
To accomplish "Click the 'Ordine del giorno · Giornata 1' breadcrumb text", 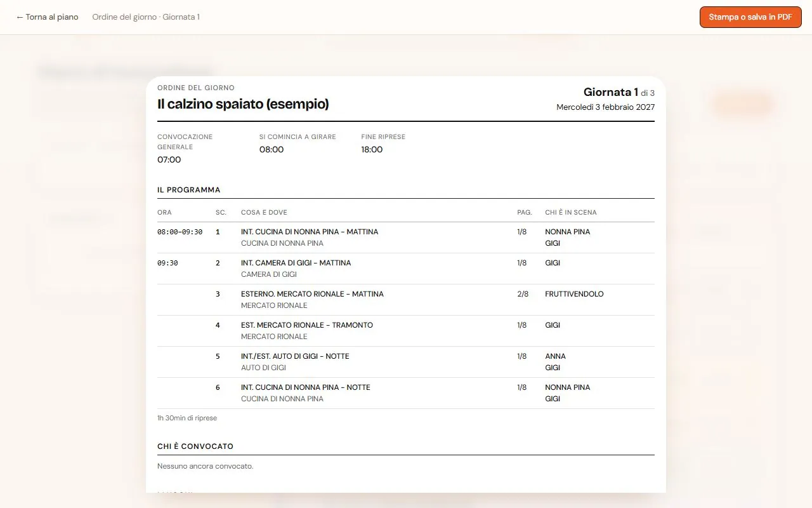I will pyautogui.click(x=146, y=17).
